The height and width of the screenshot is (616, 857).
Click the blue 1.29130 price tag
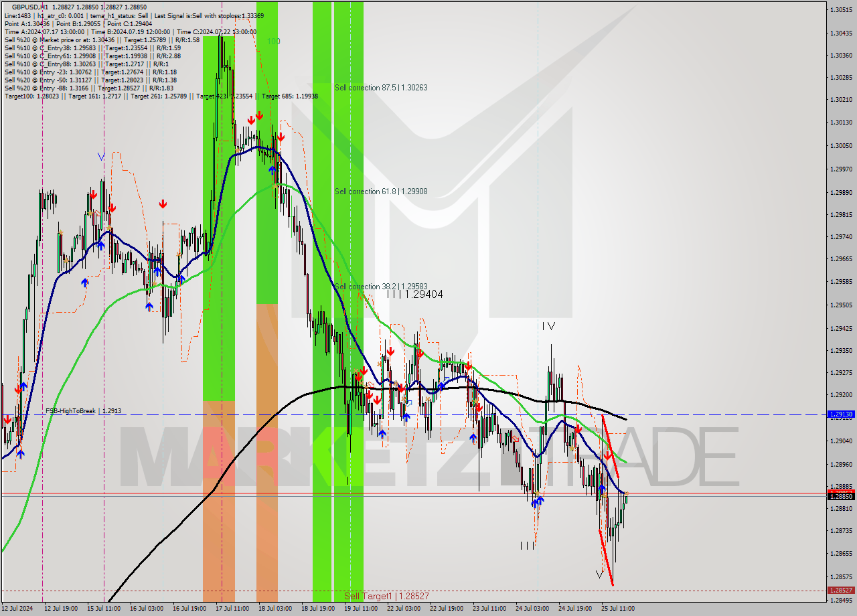tap(841, 414)
